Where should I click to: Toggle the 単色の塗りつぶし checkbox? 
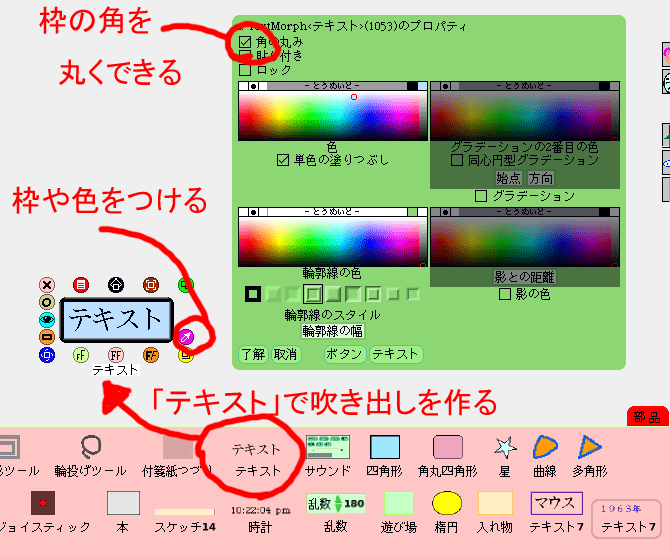click(282, 160)
